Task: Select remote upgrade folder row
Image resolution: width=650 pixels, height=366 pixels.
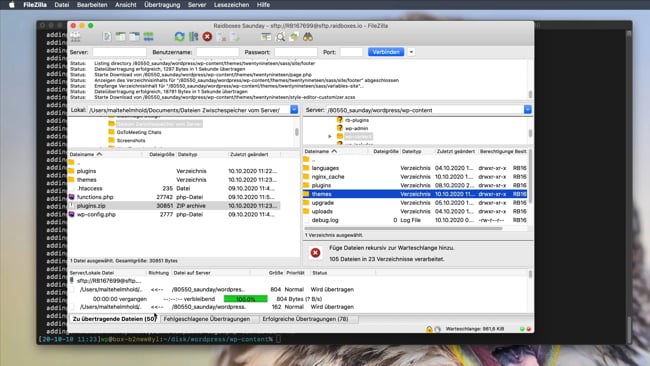Action: click(x=416, y=203)
